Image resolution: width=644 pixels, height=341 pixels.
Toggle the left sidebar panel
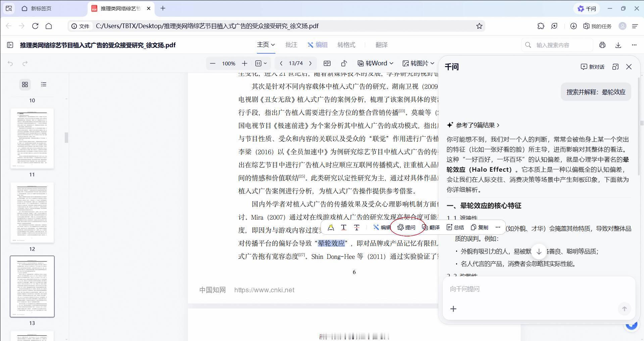click(x=10, y=45)
